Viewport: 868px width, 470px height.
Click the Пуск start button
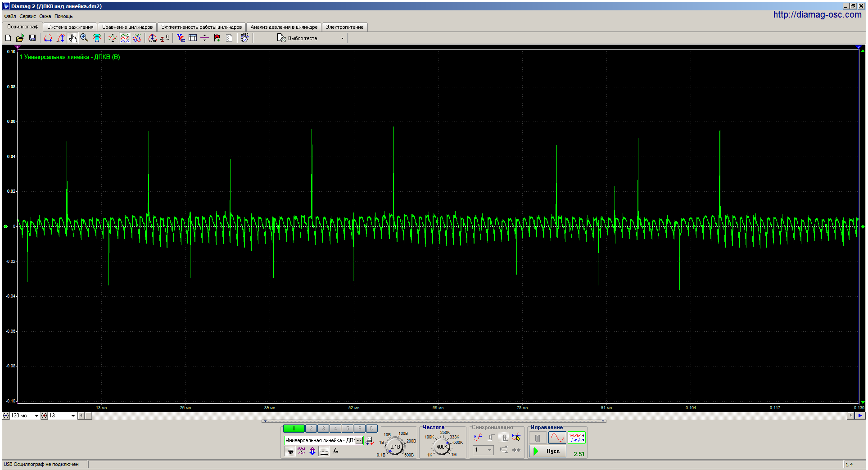(x=547, y=451)
